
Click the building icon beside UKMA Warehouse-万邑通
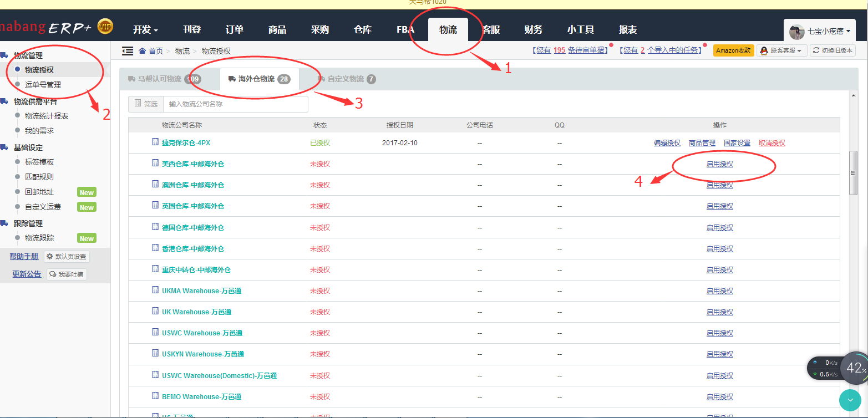155,290
